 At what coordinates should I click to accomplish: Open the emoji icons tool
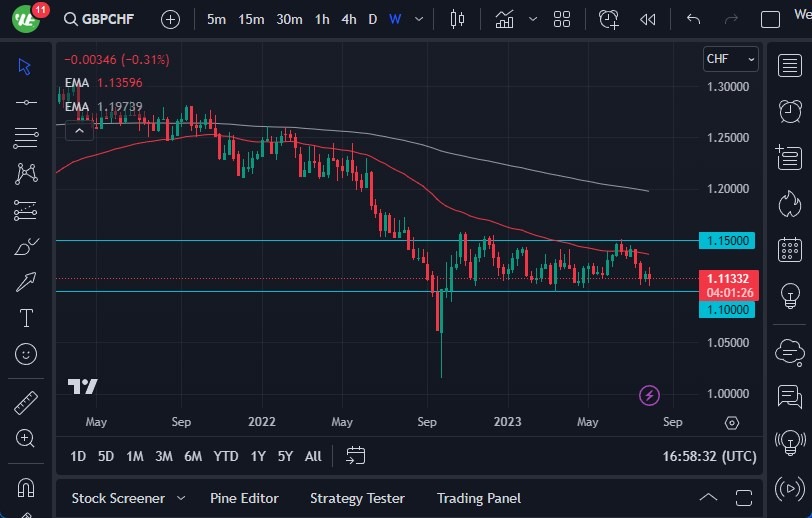26,354
